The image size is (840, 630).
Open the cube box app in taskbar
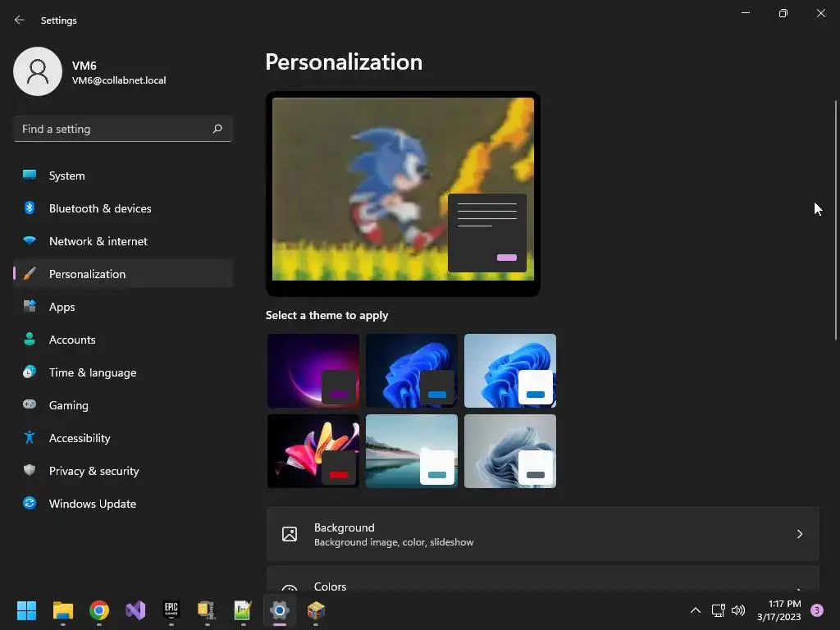(316, 610)
